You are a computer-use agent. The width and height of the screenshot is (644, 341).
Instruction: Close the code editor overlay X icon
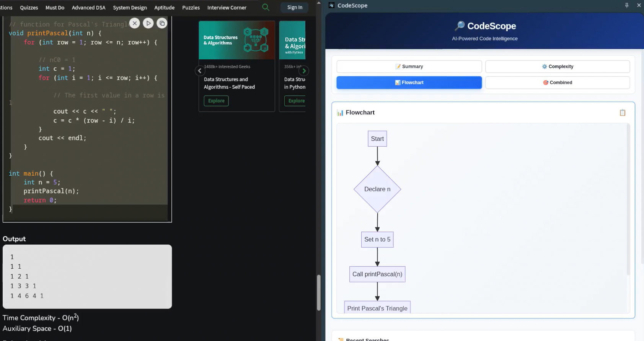pyautogui.click(x=134, y=23)
